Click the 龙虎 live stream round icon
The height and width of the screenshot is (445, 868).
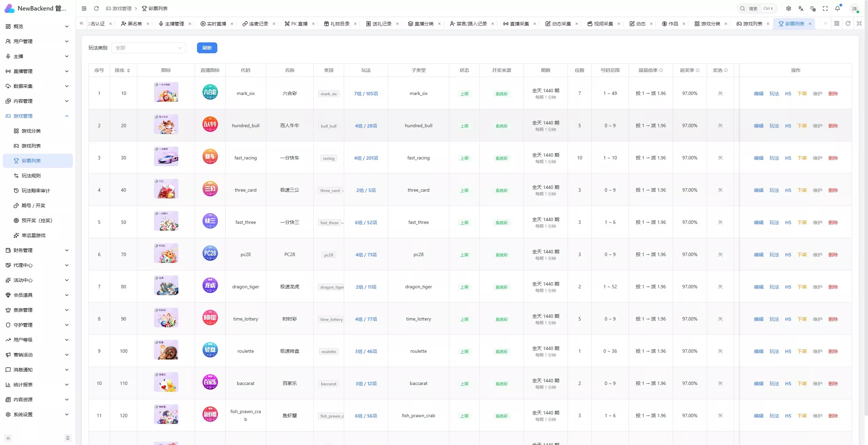(210, 285)
